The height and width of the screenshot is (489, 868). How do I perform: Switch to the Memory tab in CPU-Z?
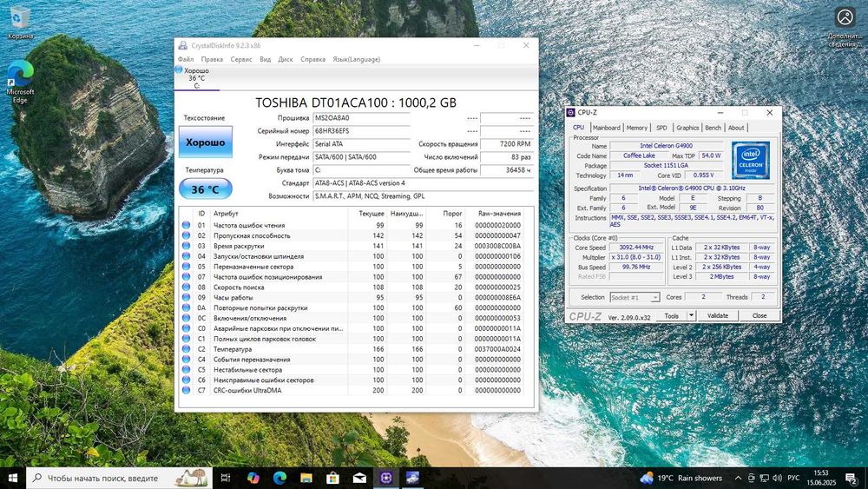click(636, 128)
